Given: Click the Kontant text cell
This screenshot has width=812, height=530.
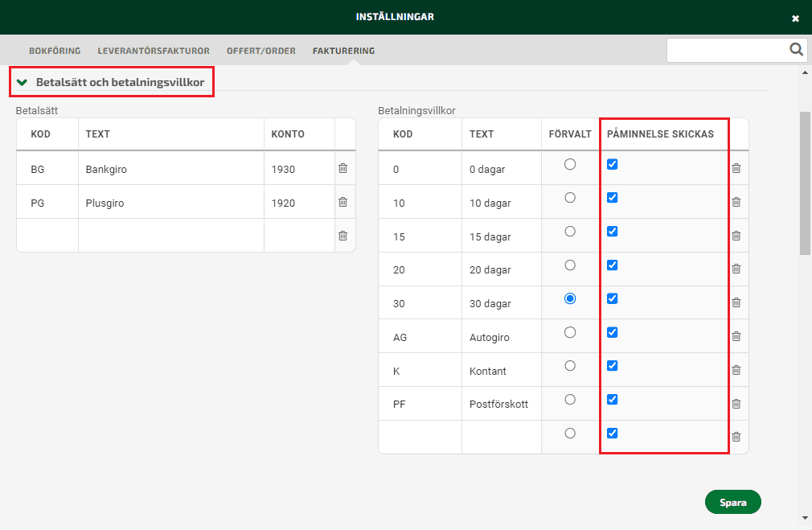Looking at the screenshot, I should click(x=502, y=370).
